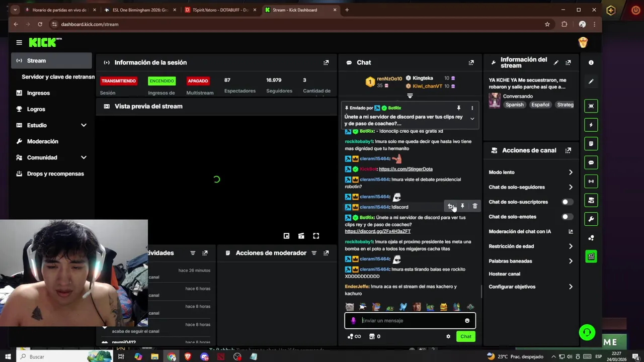Pin the !discord chat message
The width and height of the screenshot is (644, 362).
click(462, 206)
